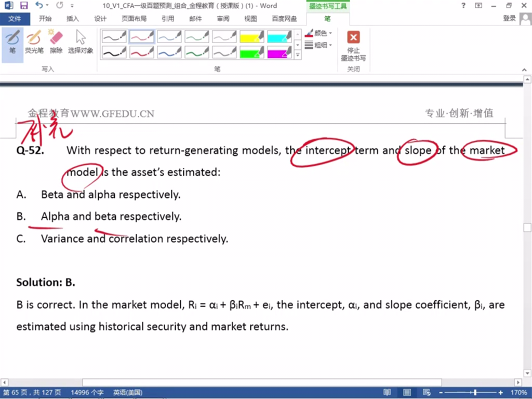Pick the thick green pen style

[x=196, y=52]
